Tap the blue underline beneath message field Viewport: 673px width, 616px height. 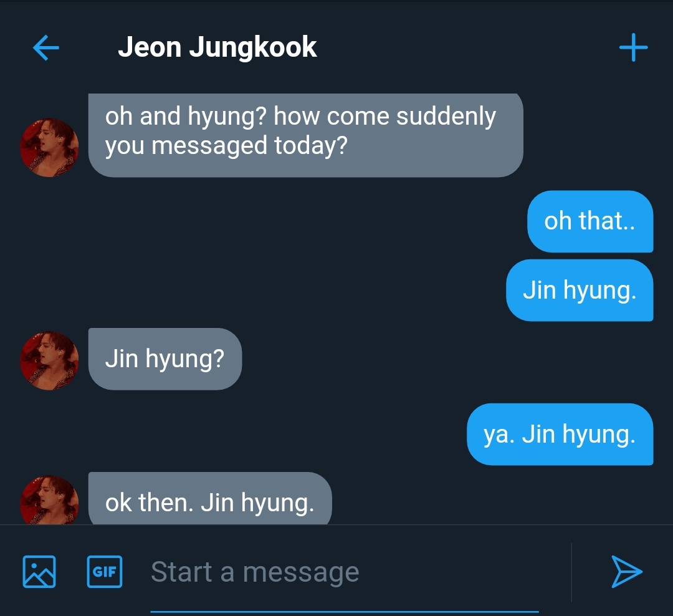pos(345,612)
